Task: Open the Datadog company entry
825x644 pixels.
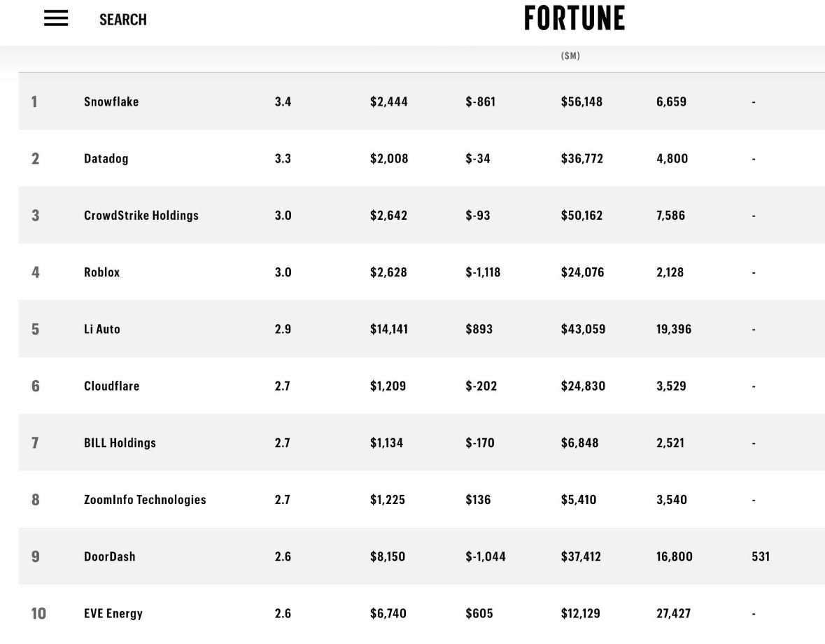Action: tap(106, 158)
